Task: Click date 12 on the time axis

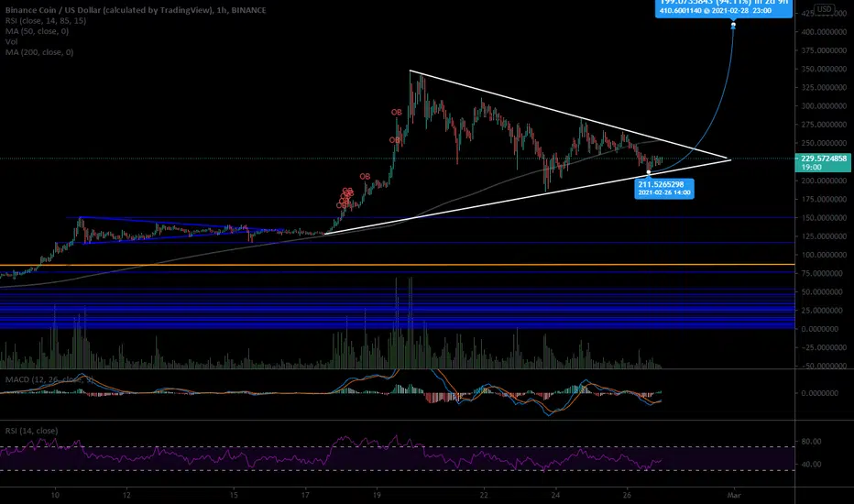Action: (126, 495)
